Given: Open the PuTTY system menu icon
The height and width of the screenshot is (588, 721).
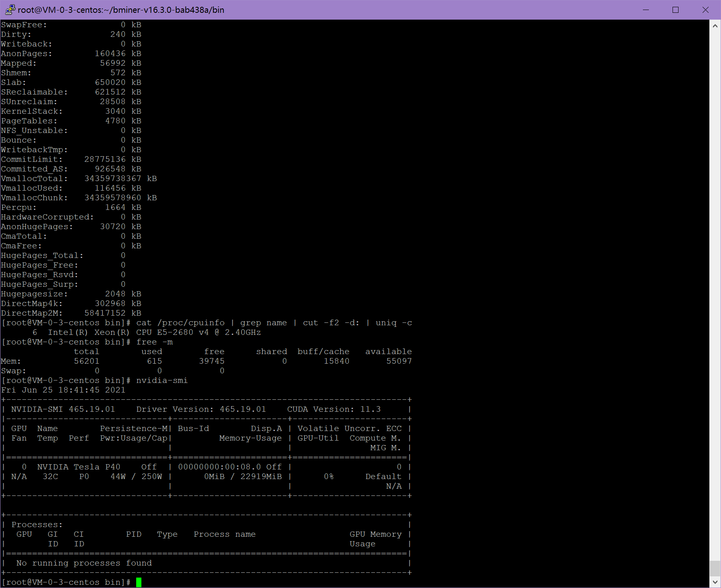Looking at the screenshot, I should pos(10,10).
